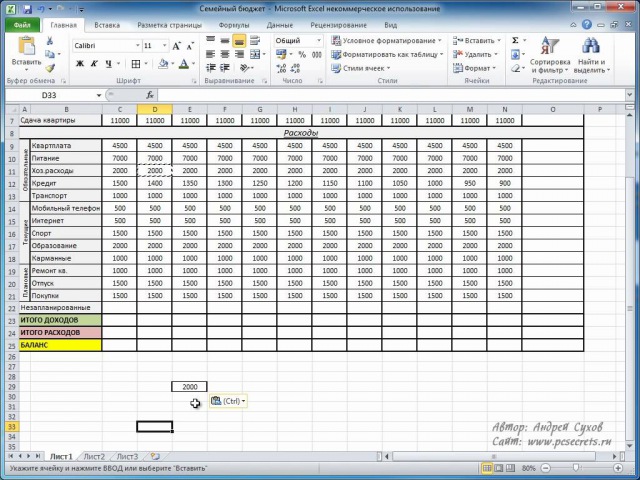Click the insert function fx icon

[150, 95]
